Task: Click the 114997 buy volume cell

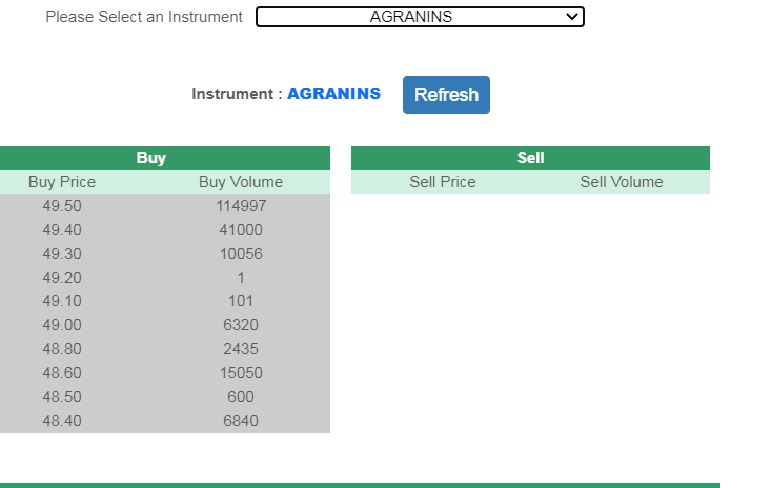Action: [241, 206]
